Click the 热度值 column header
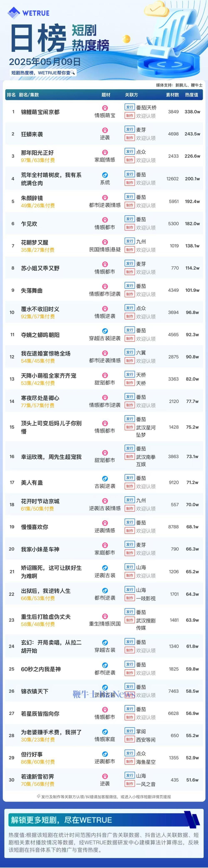Image resolution: width=208 pixels, height=868 pixels. pos(191,95)
